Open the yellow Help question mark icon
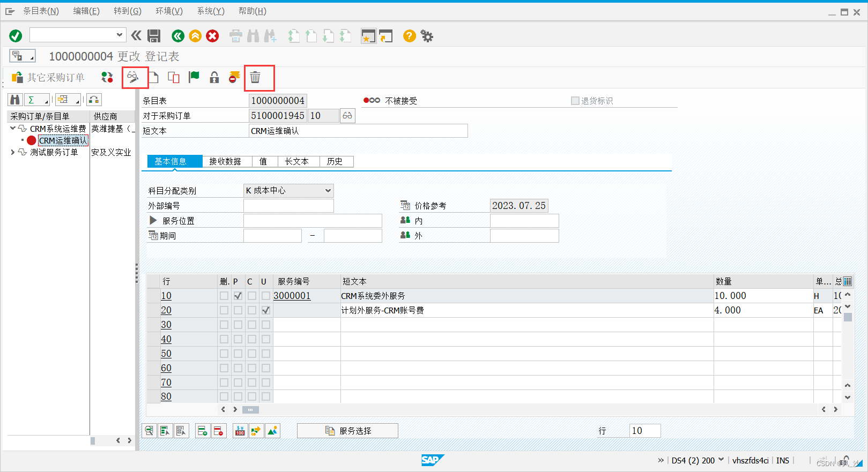The image size is (868, 472). [409, 36]
